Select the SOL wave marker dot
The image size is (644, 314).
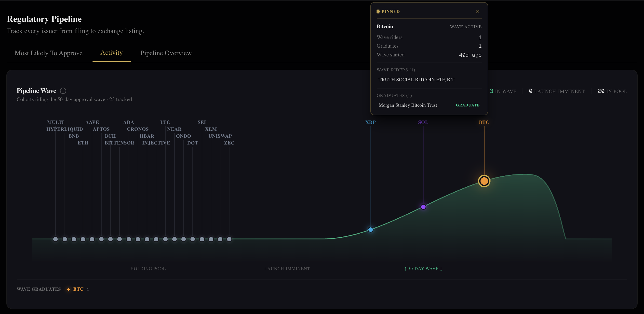coord(423,207)
